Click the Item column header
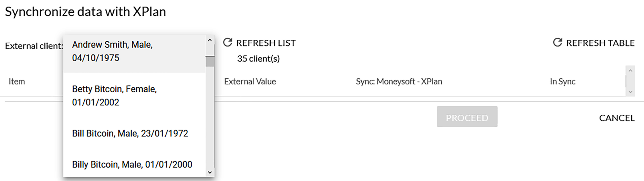 coord(17,82)
